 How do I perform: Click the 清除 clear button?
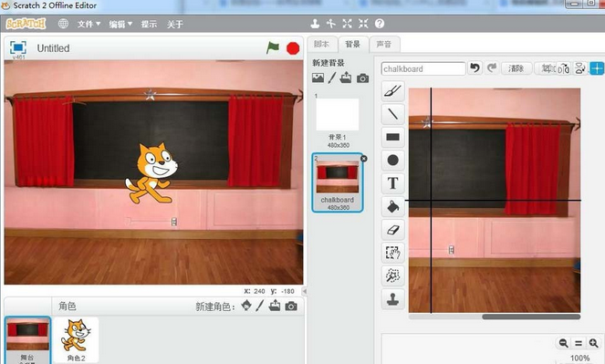click(x=516, y=68)
